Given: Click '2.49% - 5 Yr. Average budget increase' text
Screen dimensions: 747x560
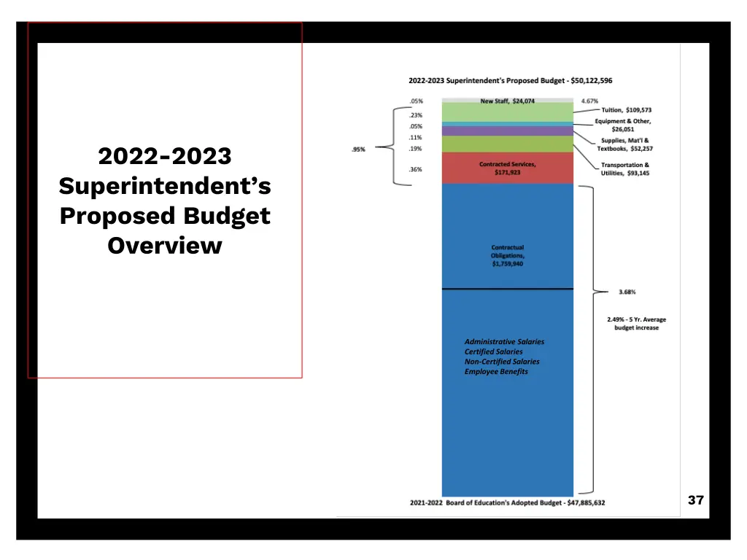Looking at the screenshot, I should [636, 323].
